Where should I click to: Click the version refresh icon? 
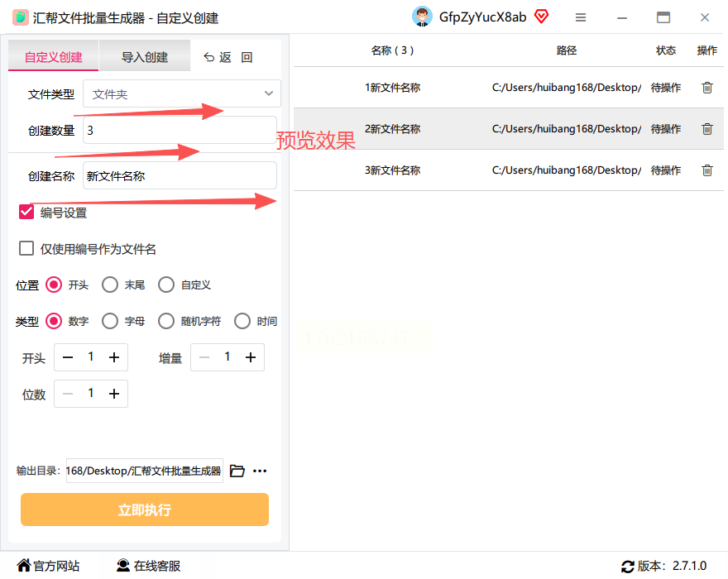coord(627,567)
